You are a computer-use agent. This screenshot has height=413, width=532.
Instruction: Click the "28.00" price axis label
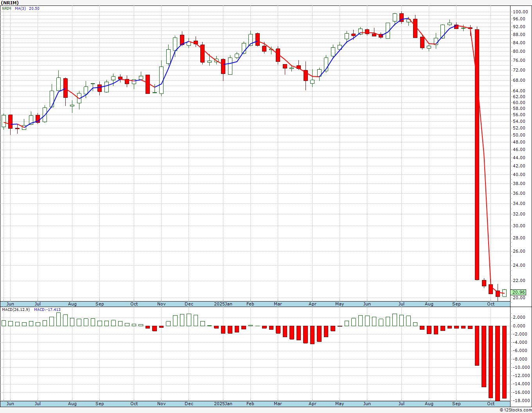519,238
